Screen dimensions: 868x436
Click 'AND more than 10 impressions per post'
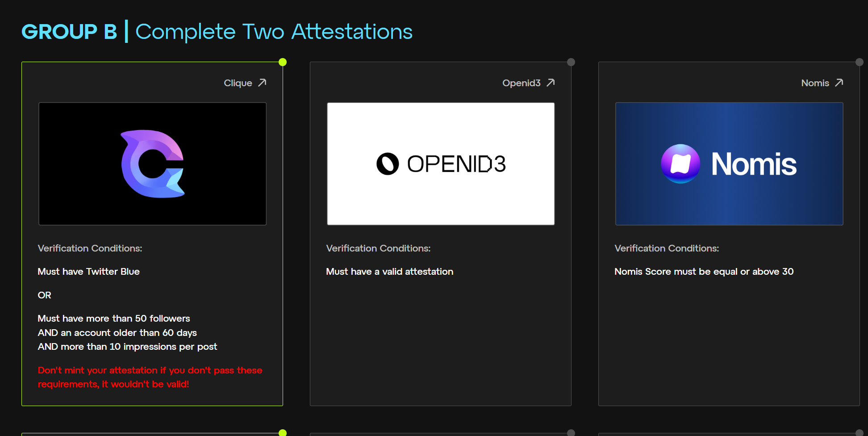(128, 347)
